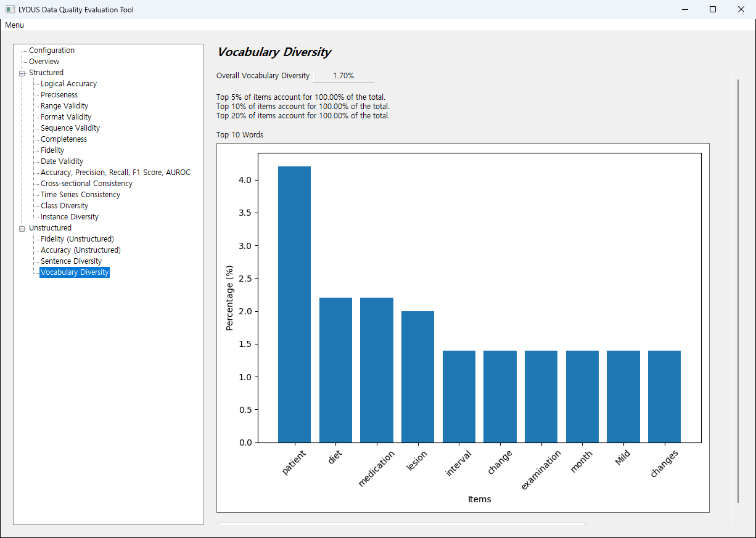
Task: Open the Menu in the menu bar
Action: (x=14, y=25)
